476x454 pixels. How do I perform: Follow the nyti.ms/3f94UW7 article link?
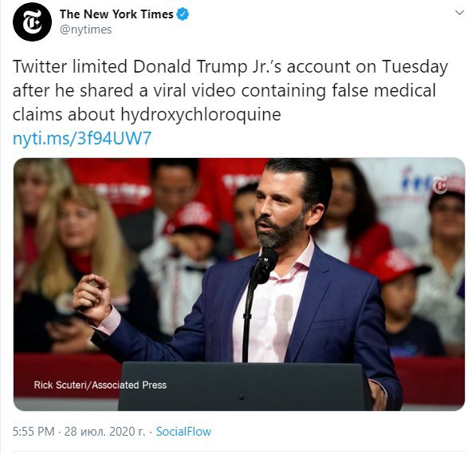pos(82,138)
